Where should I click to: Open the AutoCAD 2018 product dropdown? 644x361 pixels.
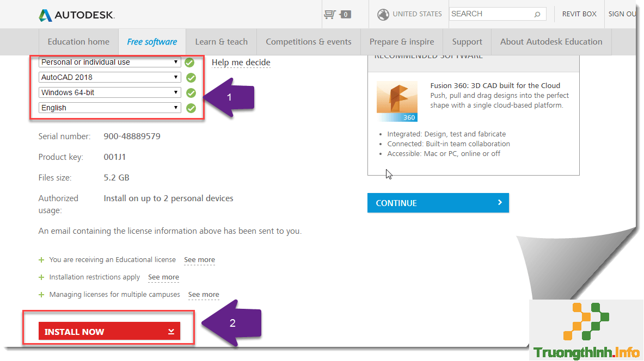109,77
